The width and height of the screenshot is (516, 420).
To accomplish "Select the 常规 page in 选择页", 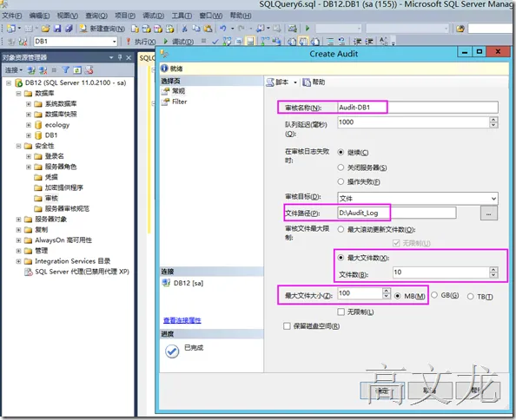I will click(178, 91).
